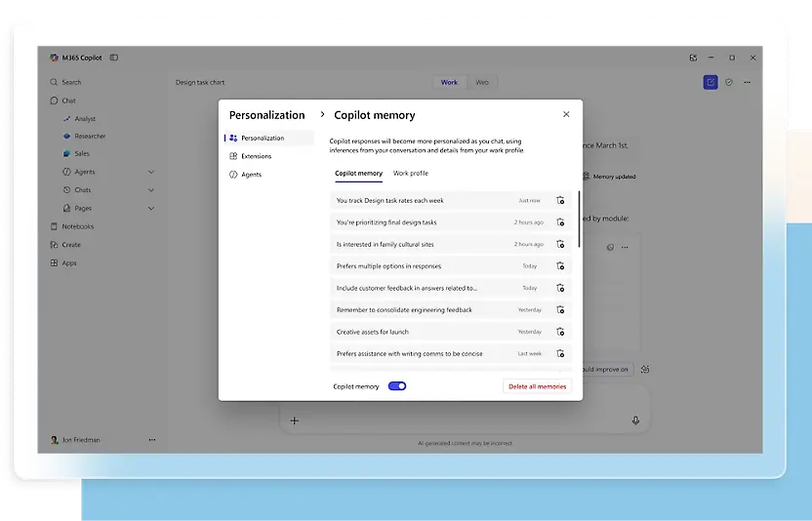Click the M365 Copilot logo icon

click(54, 58)
